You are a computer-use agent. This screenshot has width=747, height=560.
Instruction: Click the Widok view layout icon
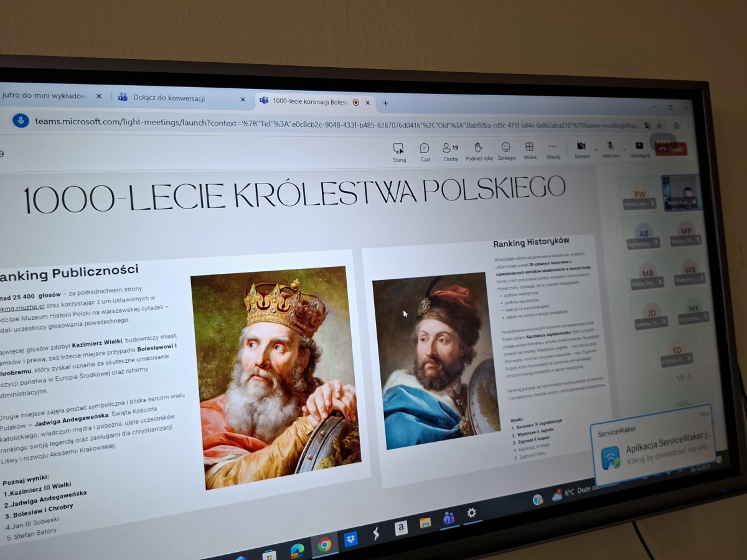pos(530,148)
